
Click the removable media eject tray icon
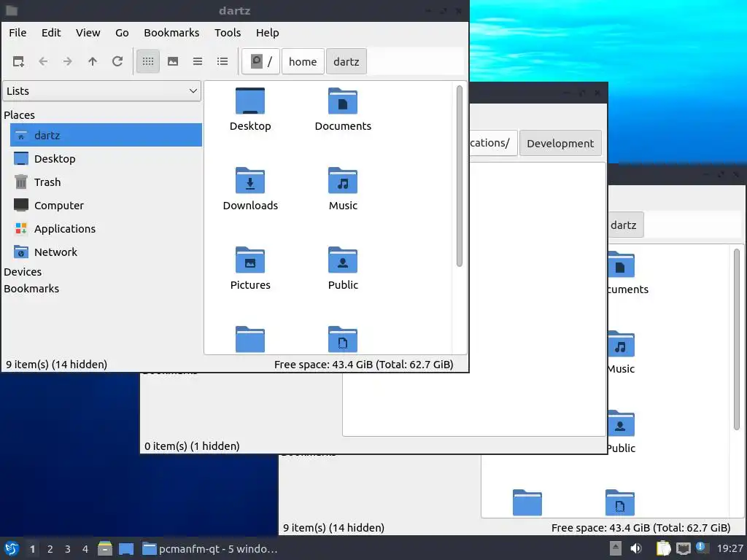pos(615,548)
